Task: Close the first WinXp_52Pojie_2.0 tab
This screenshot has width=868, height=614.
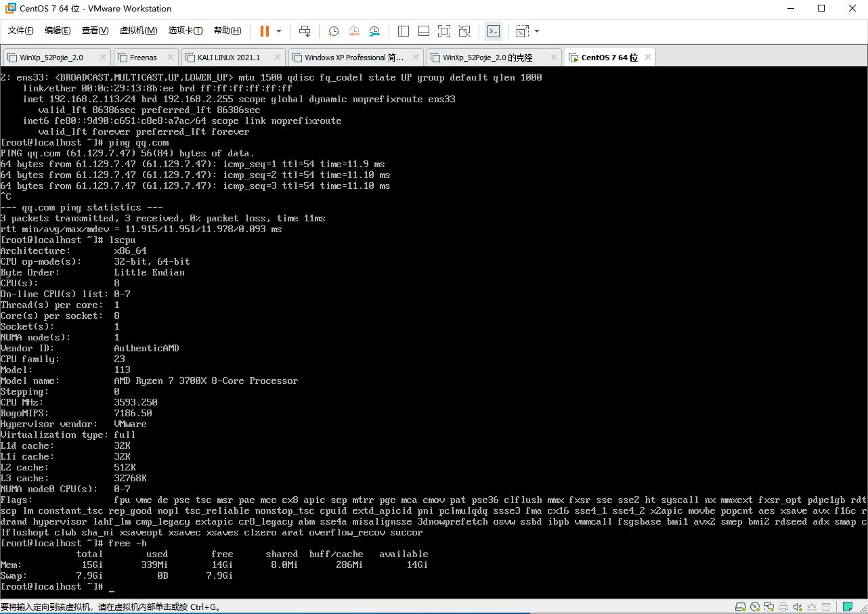Action: click(x=103, y=57)
